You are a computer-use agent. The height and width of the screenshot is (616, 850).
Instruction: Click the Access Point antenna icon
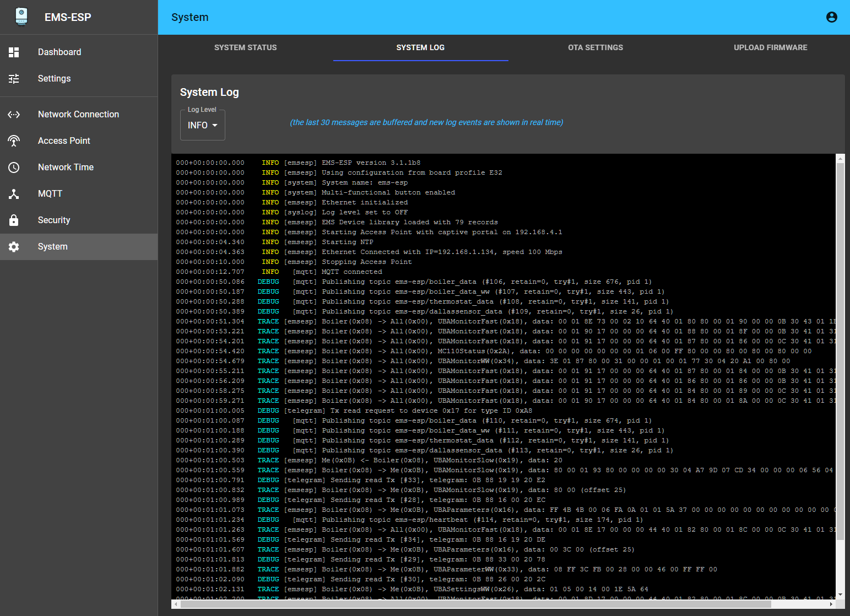pyautogui.click(x=14, y=141)
